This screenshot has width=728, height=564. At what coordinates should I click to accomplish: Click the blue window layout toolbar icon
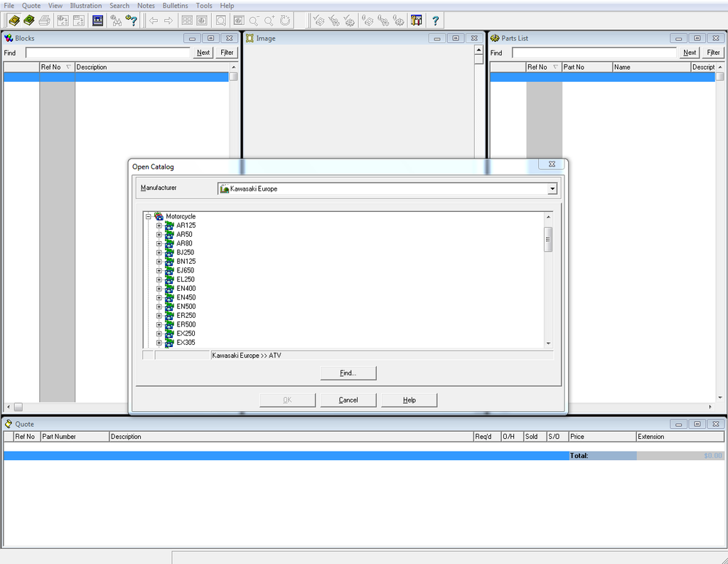[97, 21]
